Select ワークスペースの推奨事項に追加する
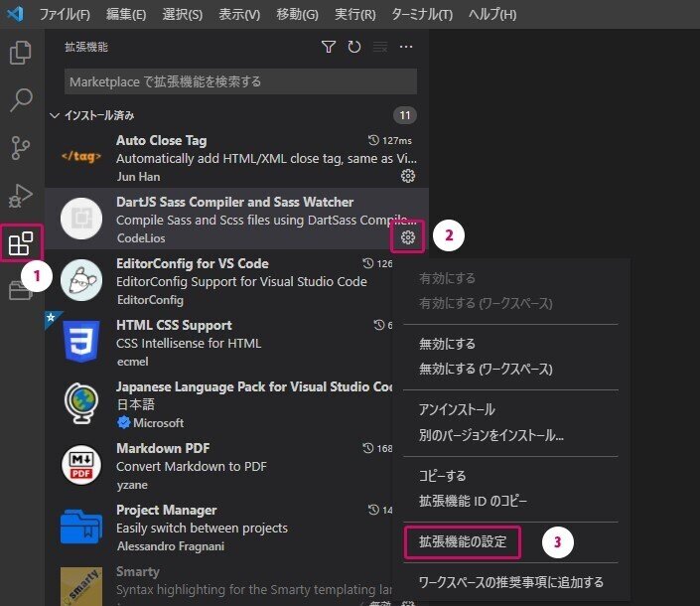Image resolution: width=700 pixels, height=606 pixels. point(510,582)
